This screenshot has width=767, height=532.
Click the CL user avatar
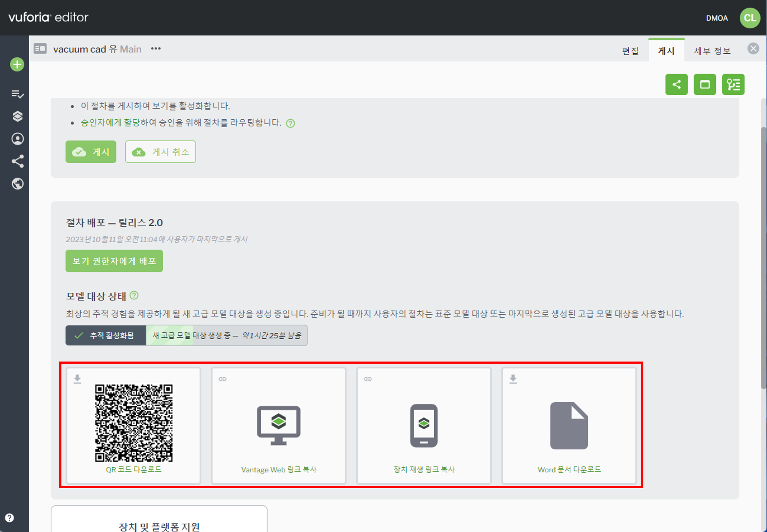tap(750, 18)
